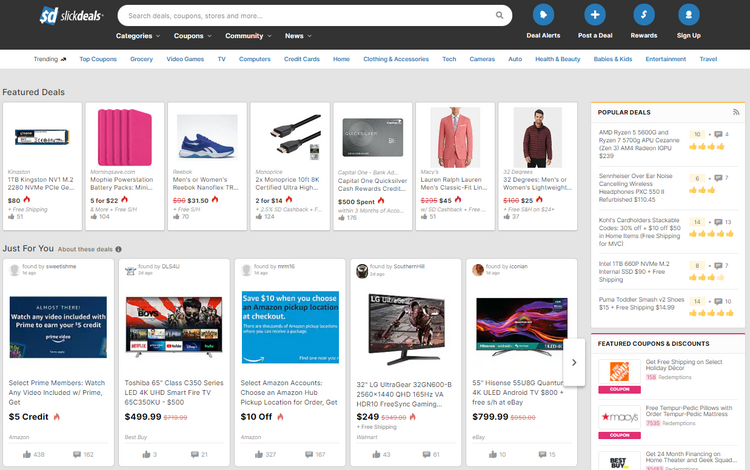750x470 pixels.
Task: Click thumbs up on $5 Credit Prime deal
Action: 27,454
